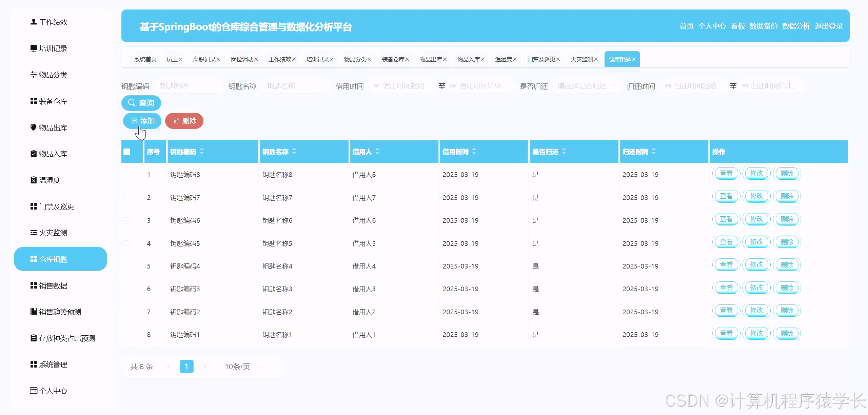Open the 温湿度 module via its sidebar icon
868x415 pixels.
33,180
